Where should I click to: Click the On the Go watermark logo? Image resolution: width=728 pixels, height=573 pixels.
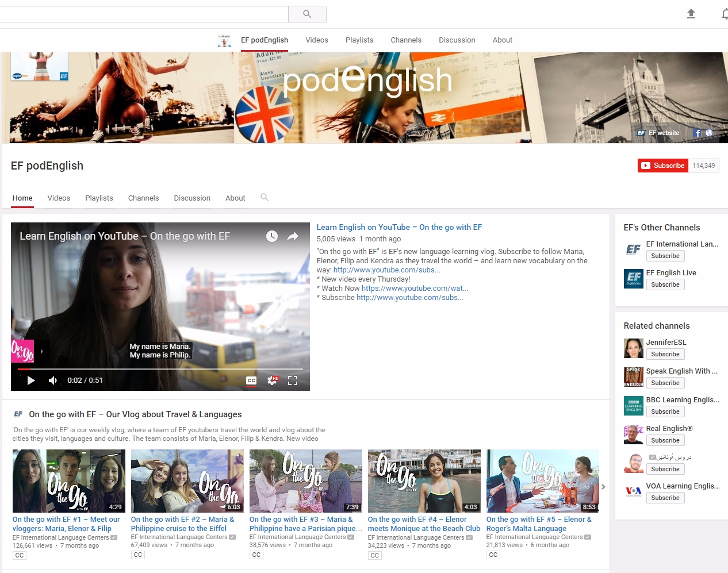(x=22, y=351)
